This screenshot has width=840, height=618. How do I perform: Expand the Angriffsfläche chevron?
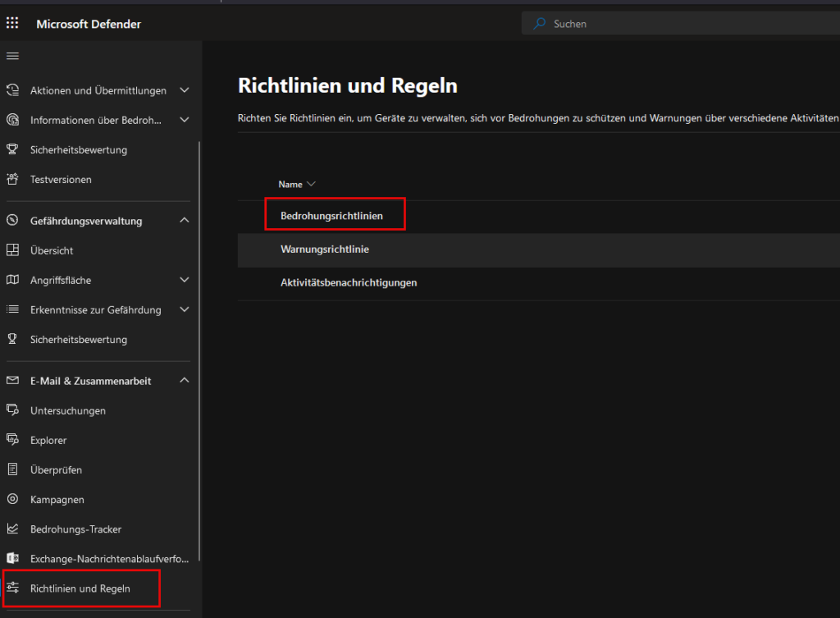click(x=185, y=279)
